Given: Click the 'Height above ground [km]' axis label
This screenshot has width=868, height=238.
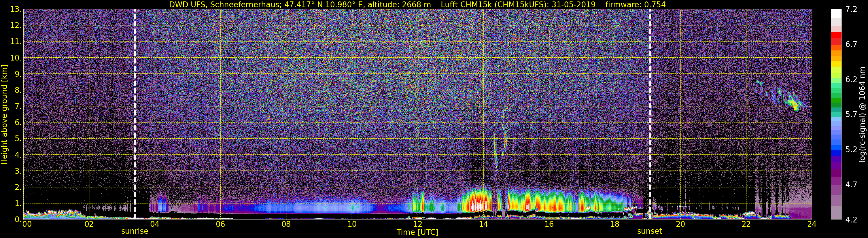Looking at the screenshot, I should click(x=4, y=115).
